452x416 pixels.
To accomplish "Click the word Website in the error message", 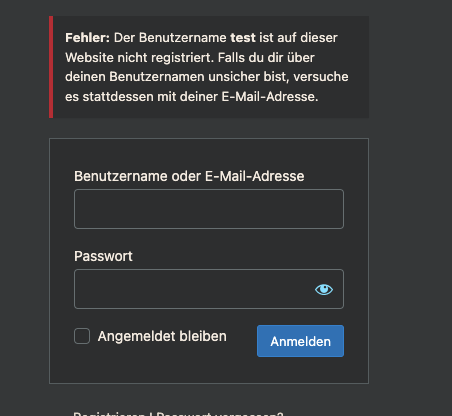I will (89, 57).
